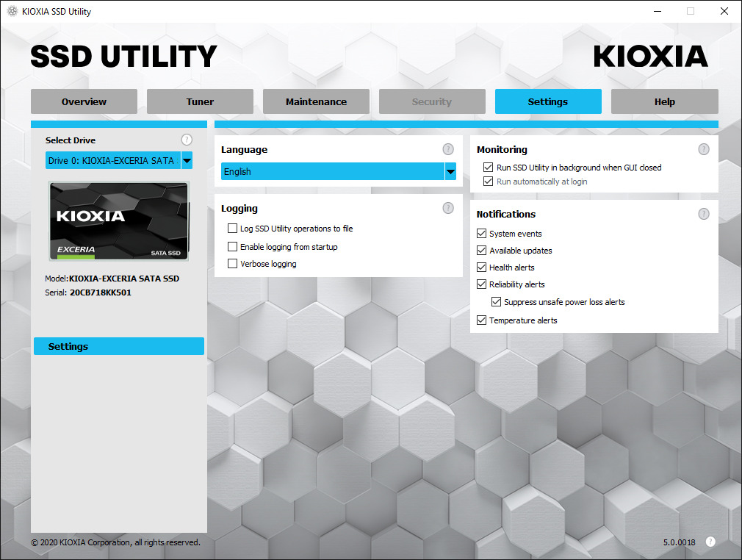Click the Notifications section help icon
Viewport: 742px width, 560px height.
704,214
